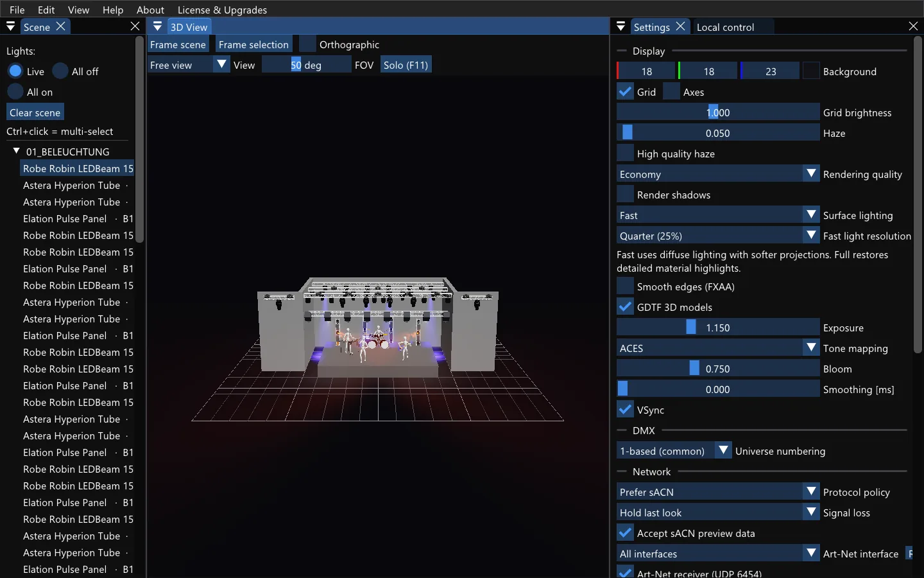The height and width of the screenshot is (578, 924).
Task: Open the Surface lighting dropdown
Action: 718,215
